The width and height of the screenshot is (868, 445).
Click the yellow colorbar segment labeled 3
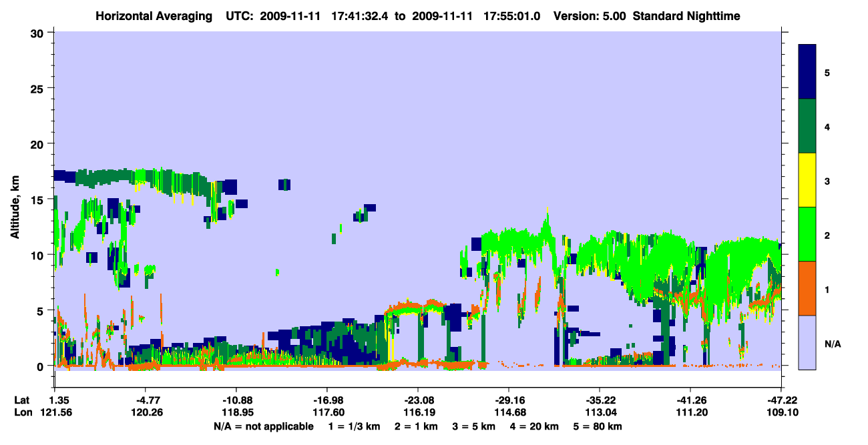[x=807, y=180]
